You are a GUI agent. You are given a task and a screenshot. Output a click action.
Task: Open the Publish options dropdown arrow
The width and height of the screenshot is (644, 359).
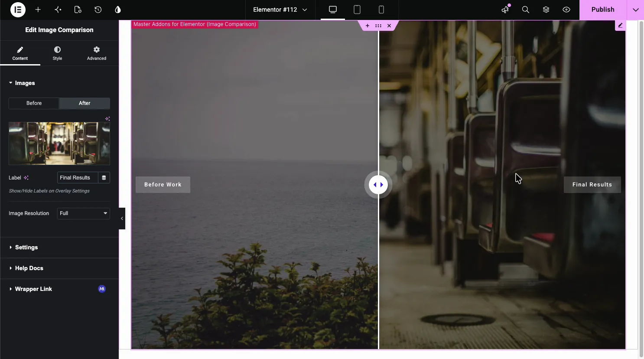[635, 10]
